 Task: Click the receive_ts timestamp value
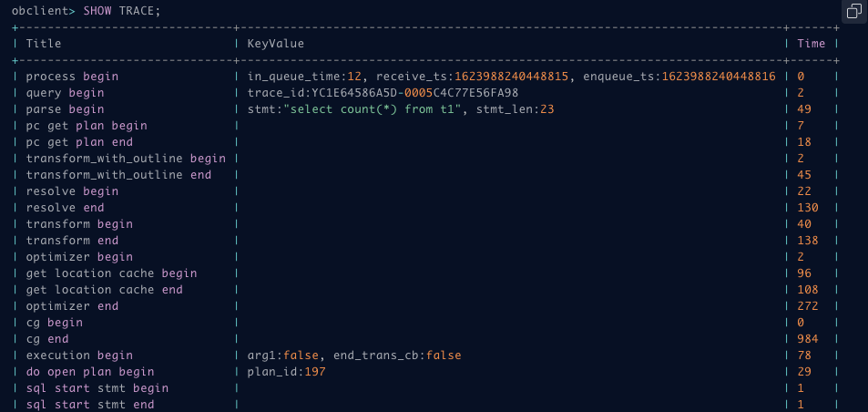coord(512,77)
